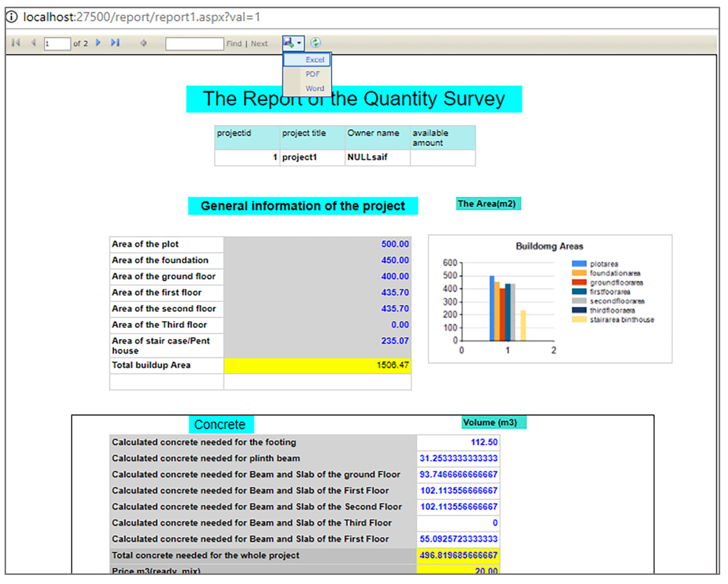Open the export format dropdown arrow
Screen dimensions: 728x584
299,43
